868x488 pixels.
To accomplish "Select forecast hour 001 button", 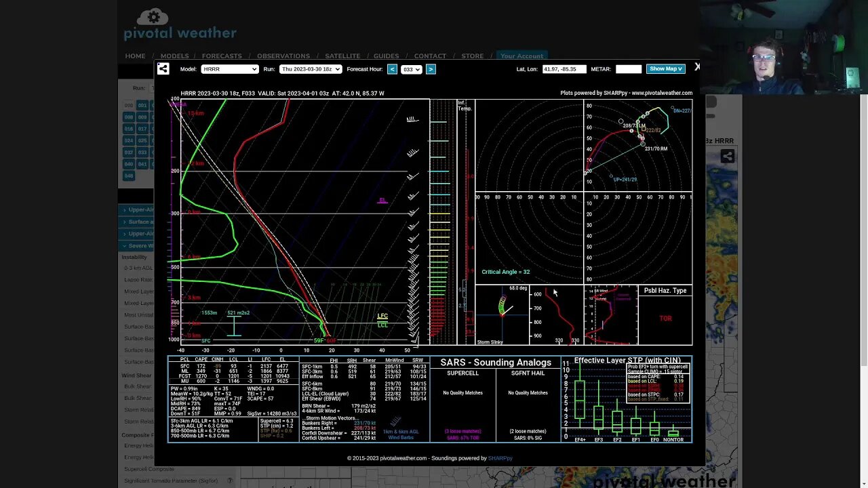I will (142, 105).
